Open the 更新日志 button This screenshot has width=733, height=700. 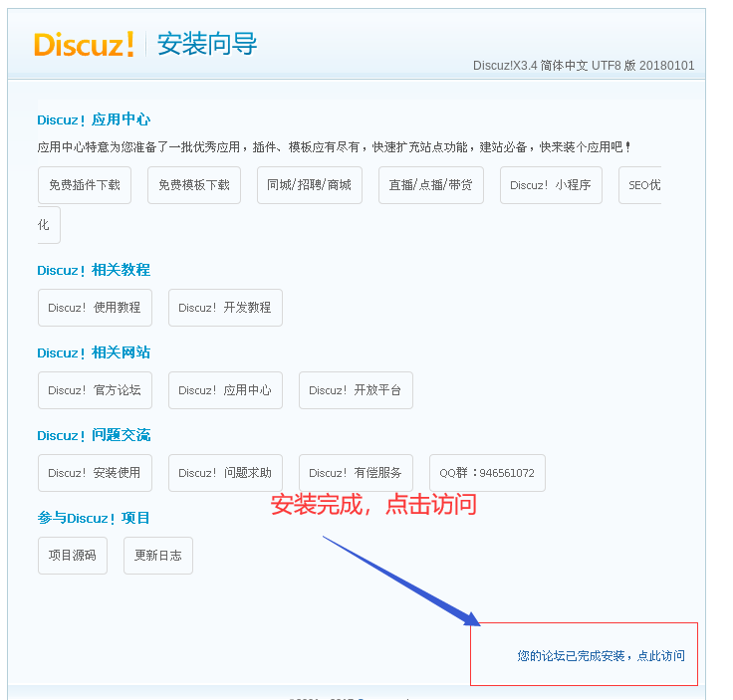click(158, 556)
